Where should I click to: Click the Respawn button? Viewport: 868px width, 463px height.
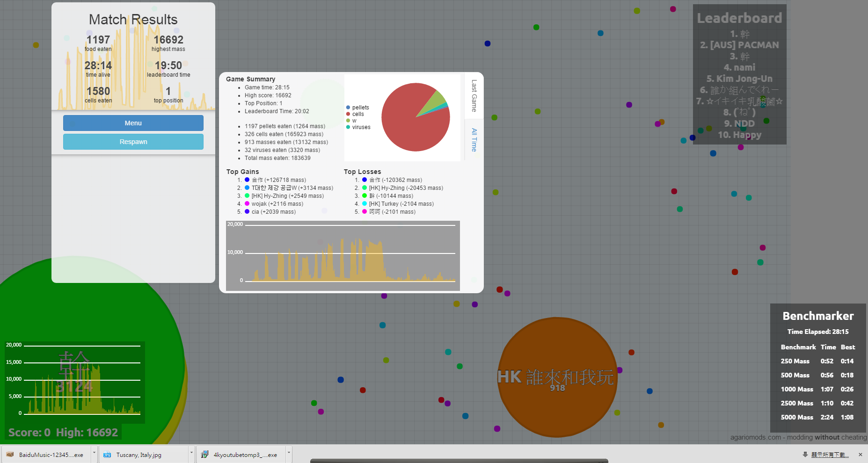(x=133, y=141)
